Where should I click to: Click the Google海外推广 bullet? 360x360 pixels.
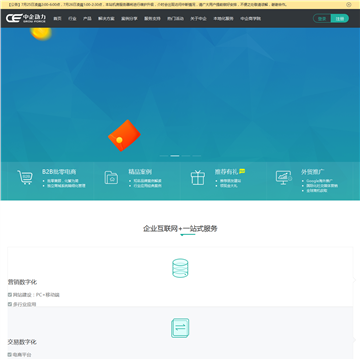click(320, 181)
